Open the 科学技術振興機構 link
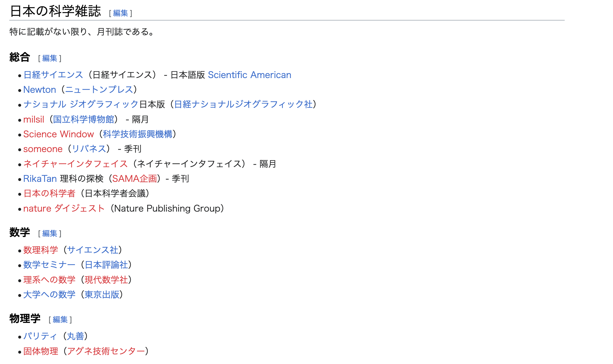Screen dimensions: 613x364 [138, 134]
